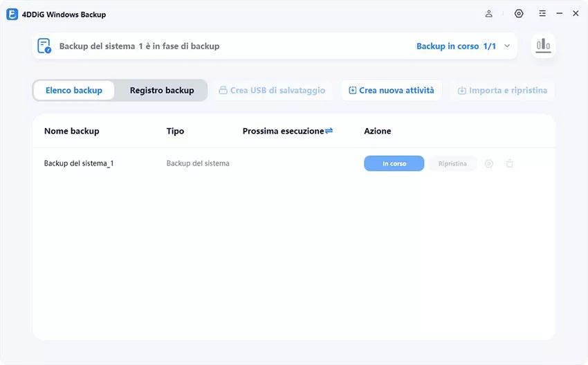Switch to the Elenco backup tab

tap(74, 90)
